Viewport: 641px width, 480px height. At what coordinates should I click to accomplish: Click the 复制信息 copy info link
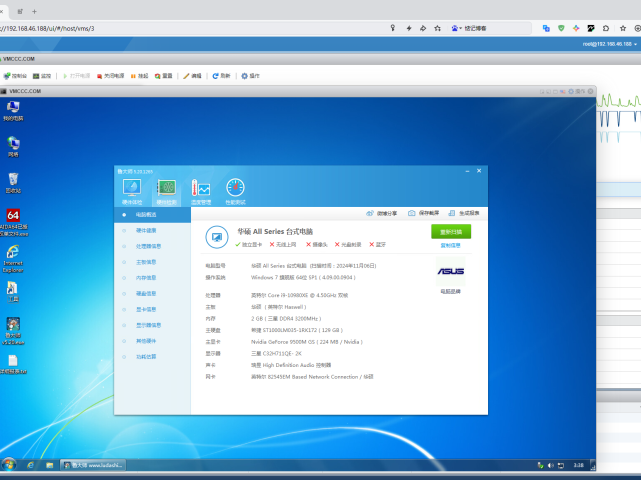coord(451,245)
